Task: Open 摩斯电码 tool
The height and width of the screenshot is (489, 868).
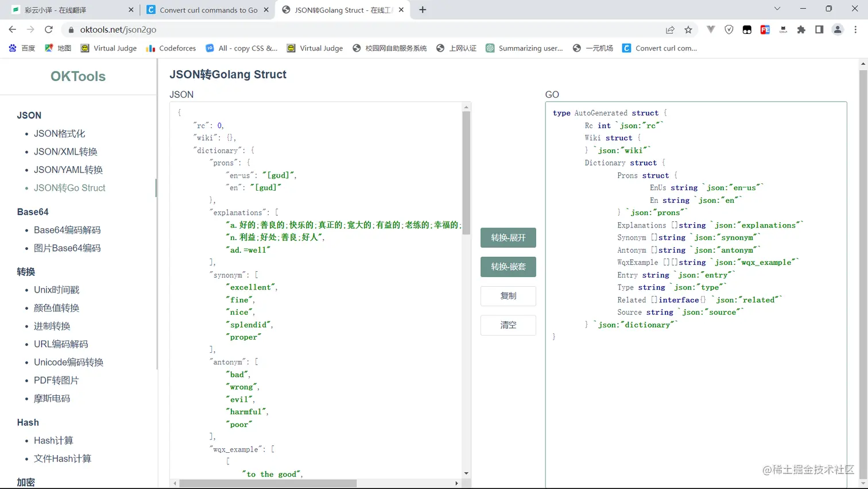Action: tap(52, 398)
